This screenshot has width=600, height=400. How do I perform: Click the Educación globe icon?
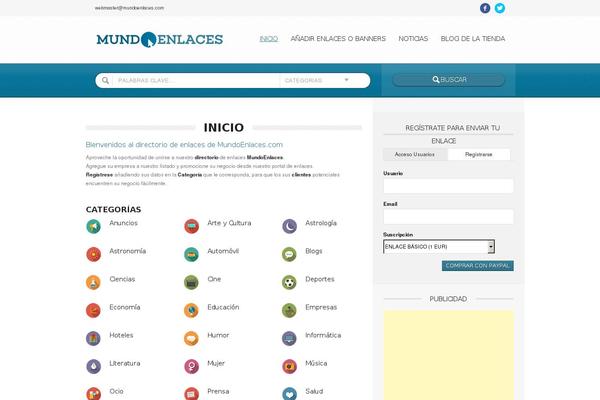191,310
